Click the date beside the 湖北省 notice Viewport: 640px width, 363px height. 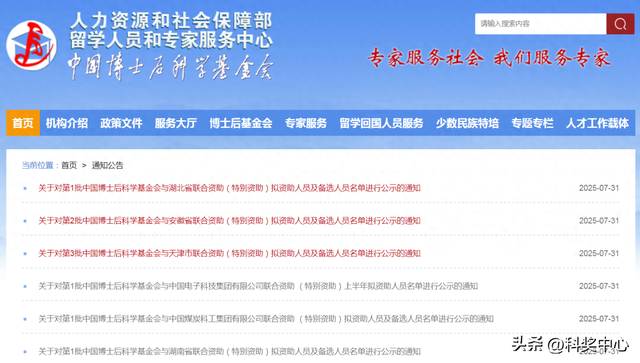(599, 188)
